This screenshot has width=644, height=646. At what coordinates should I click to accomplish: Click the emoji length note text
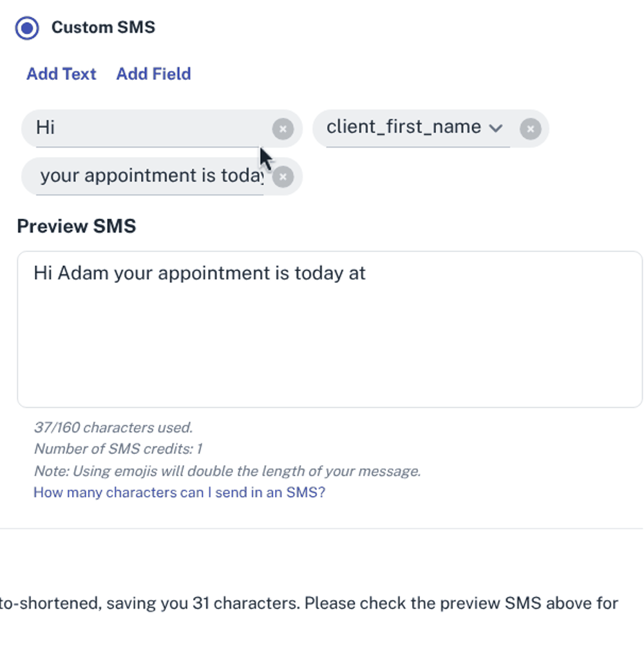pyautogui.click(x=227, y=471)
